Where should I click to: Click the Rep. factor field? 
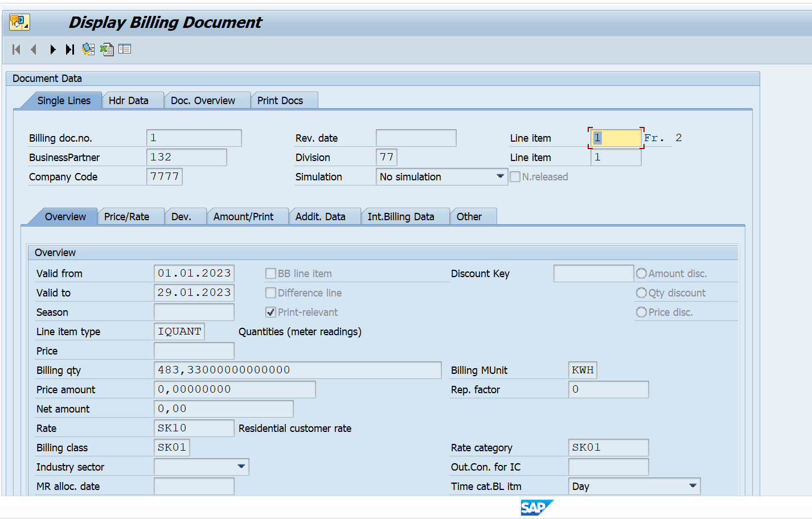click(609, 390)
